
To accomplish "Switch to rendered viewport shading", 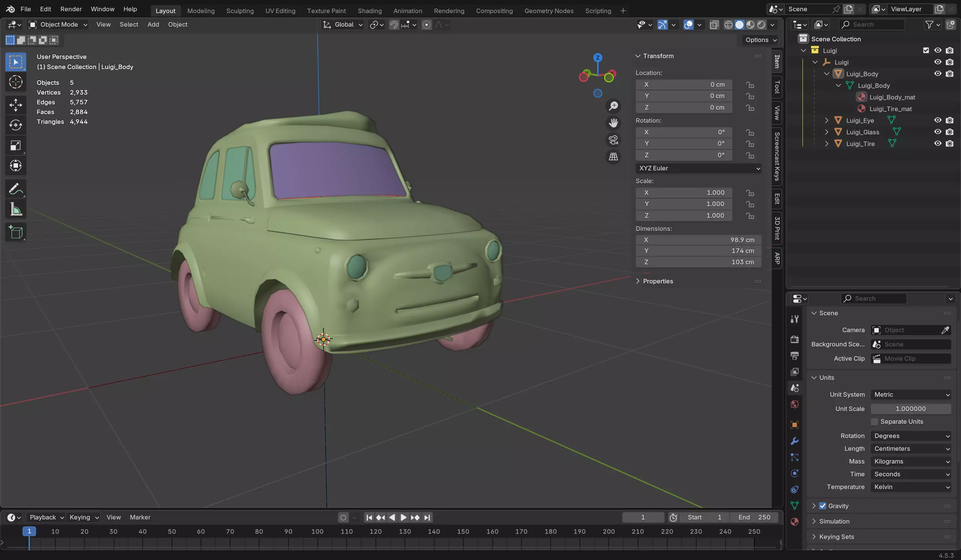I will click(x=761, y=25).
